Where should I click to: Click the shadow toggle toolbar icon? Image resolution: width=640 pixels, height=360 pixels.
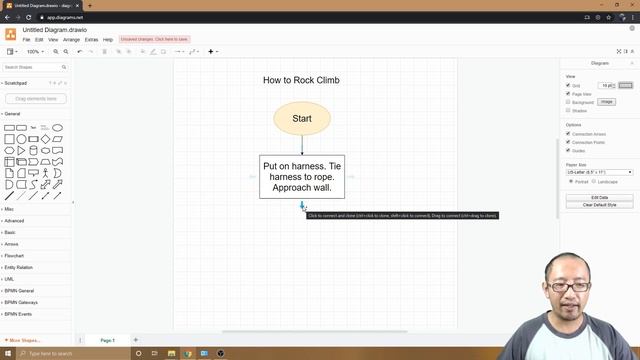tap(163, 52)
